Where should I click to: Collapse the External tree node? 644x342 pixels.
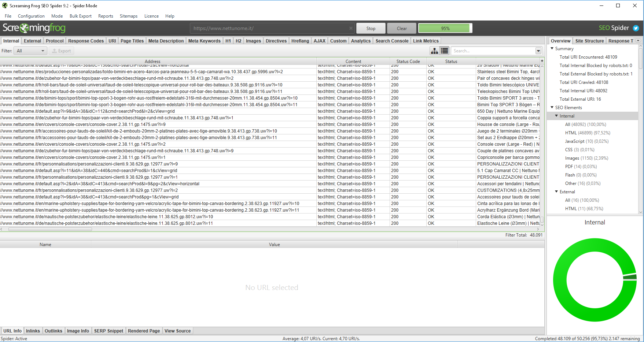556,192
